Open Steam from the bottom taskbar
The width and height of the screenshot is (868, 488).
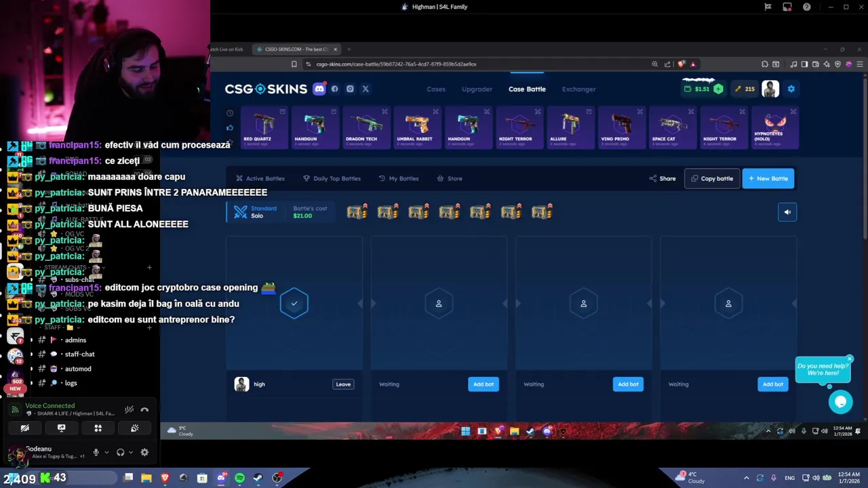(258, 478)
